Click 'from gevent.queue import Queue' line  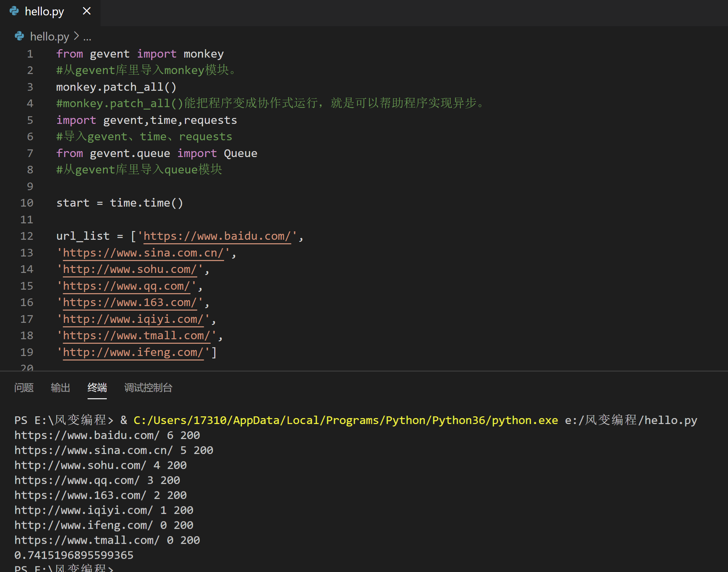157,153
